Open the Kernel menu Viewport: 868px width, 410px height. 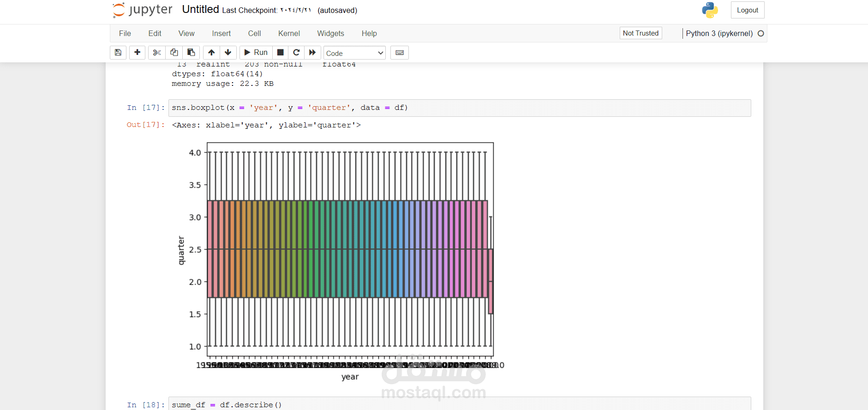tap(289, 33)
